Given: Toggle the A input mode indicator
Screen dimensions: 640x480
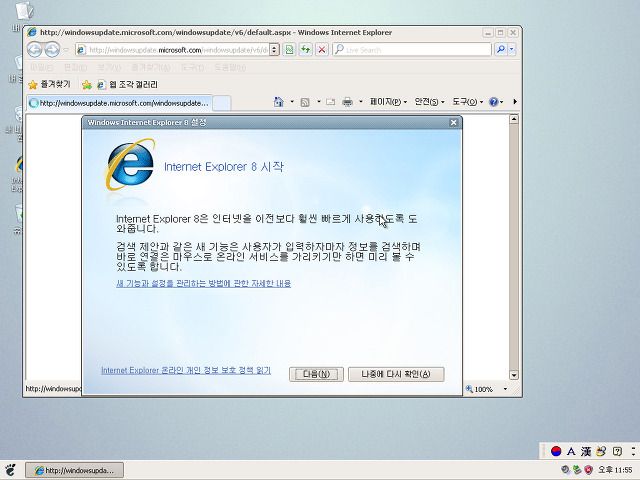Looking at the screenshot, I should point(571,451).
